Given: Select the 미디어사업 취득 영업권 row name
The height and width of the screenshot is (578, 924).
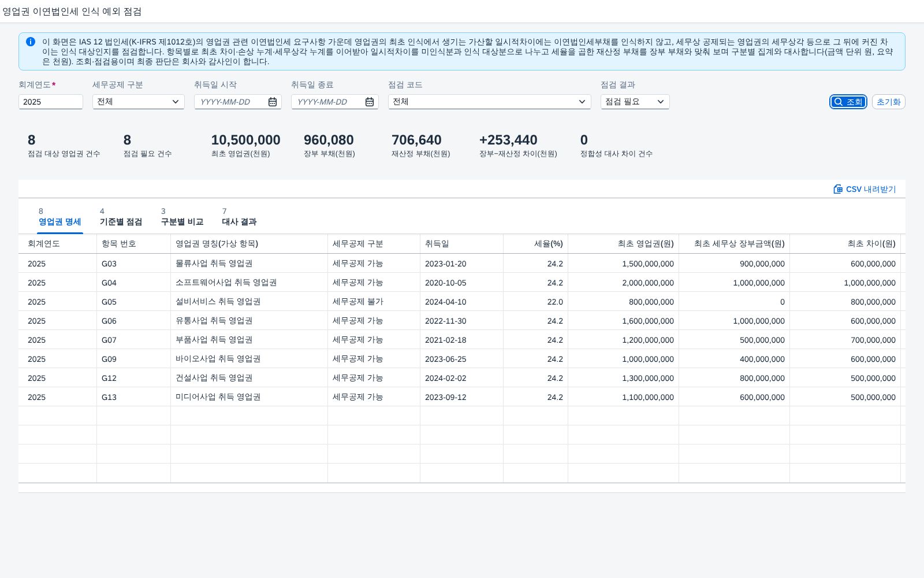Looking at the screenshot, I should 218,397.
